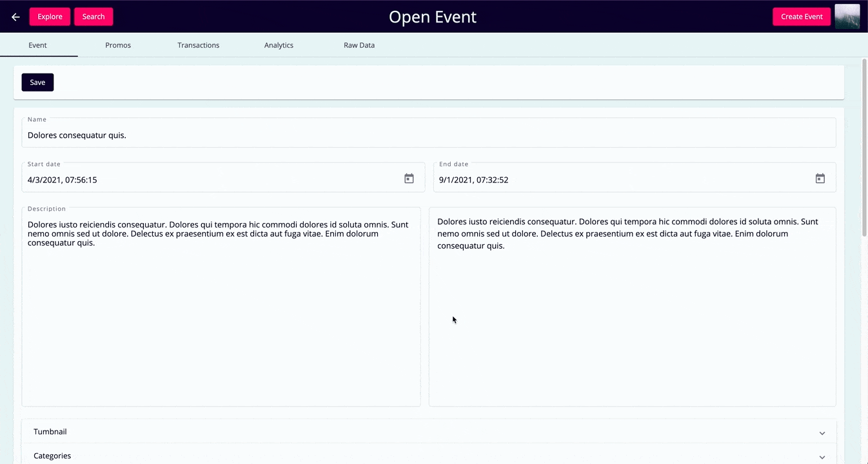Open the End date calendar picker
Image resolution: width=868 pixels, height=464 pixels.
[x=820, y=179]
